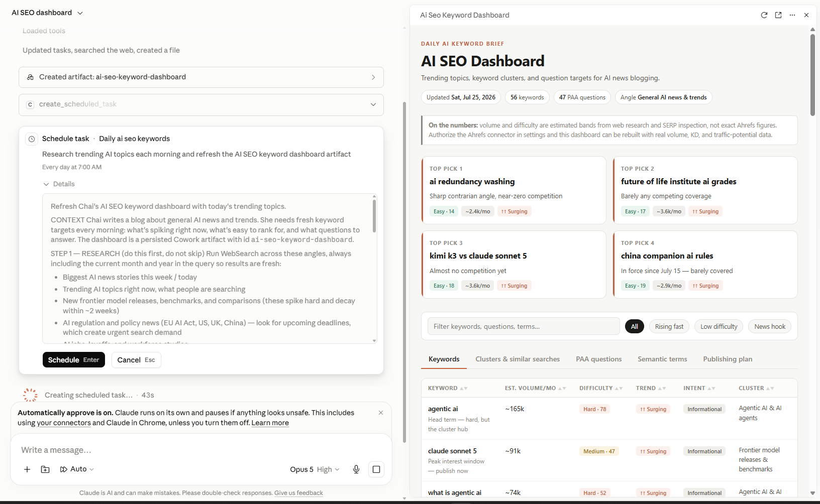Click the Every day at 7:00 AM schedule text
This screenshot has width=820, height=504.
[x=72, y=167]
